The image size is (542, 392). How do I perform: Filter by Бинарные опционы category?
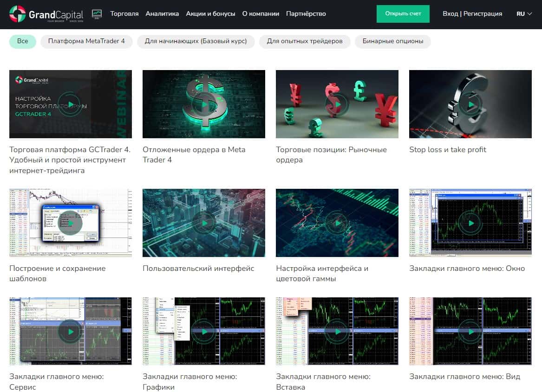[392, 41]
